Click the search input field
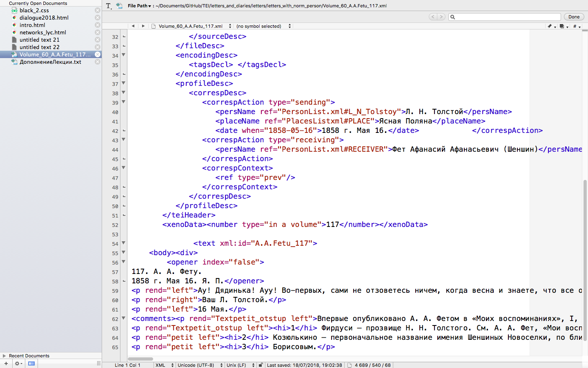The width and height of the screenshot is (588, 368). point(506,17)
